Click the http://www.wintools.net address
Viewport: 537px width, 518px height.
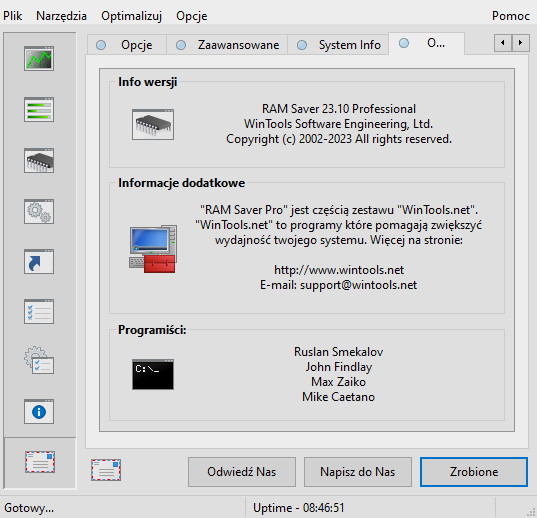339,270
